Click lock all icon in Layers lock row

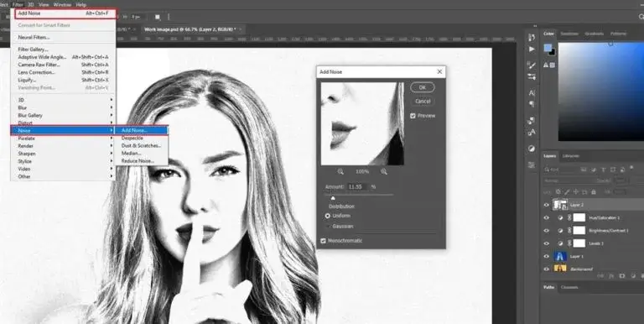pyautogui.click(x=593, y=192)
